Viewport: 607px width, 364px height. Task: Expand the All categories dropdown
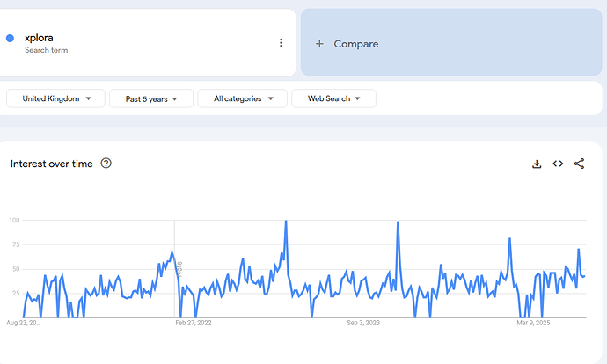242,98
